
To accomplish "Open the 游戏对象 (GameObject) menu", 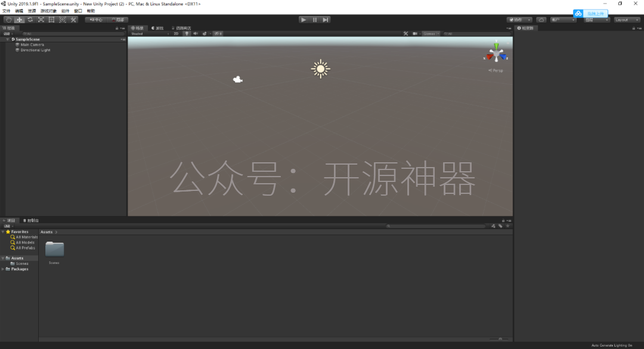I will tap(48, 11).
